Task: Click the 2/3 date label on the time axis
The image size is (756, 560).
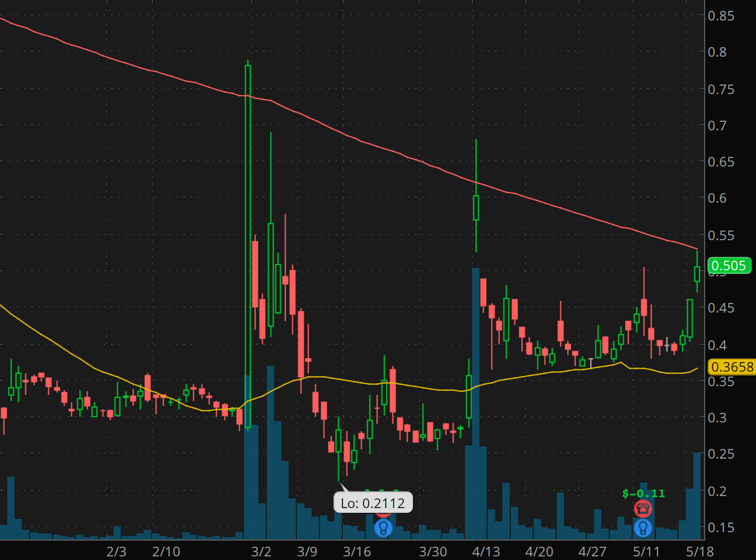Action: (115, 551)
